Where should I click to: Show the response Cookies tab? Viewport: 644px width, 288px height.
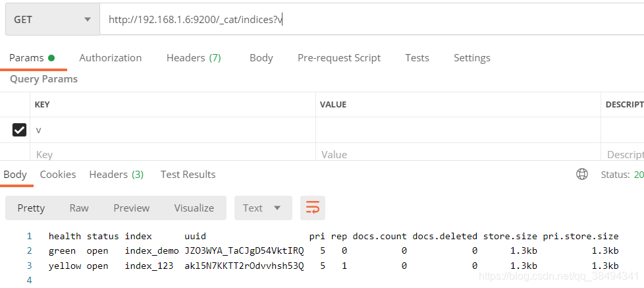pos(58,175)
